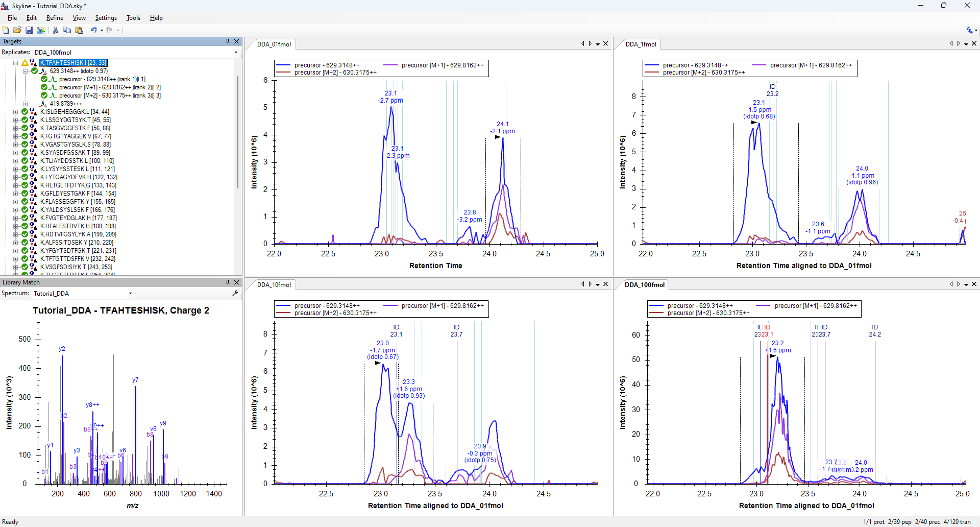Close the DDA_01fmol chromatogram pane
980x527 pixels.
606,44
